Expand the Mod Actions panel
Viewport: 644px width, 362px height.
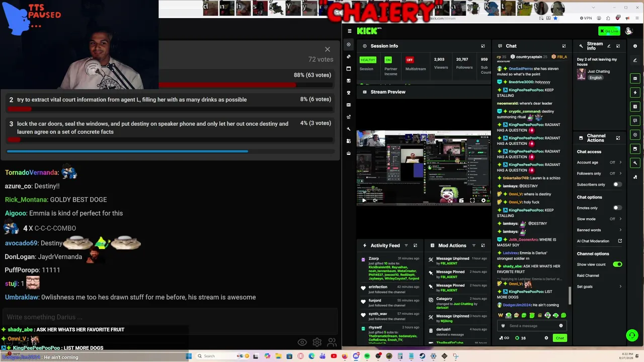(483, 246)
